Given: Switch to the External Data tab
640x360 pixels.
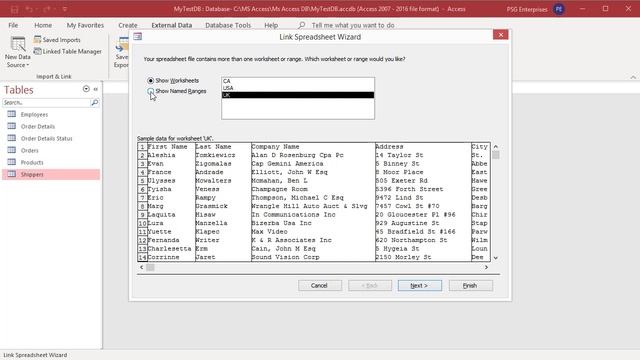Looking at the screenshot, I should (x=171, y=25).
